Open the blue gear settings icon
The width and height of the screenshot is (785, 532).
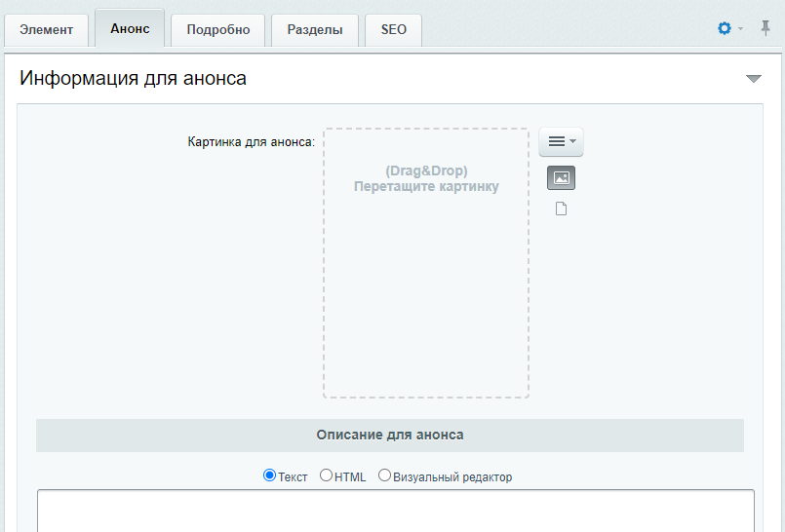coord(724,28)
